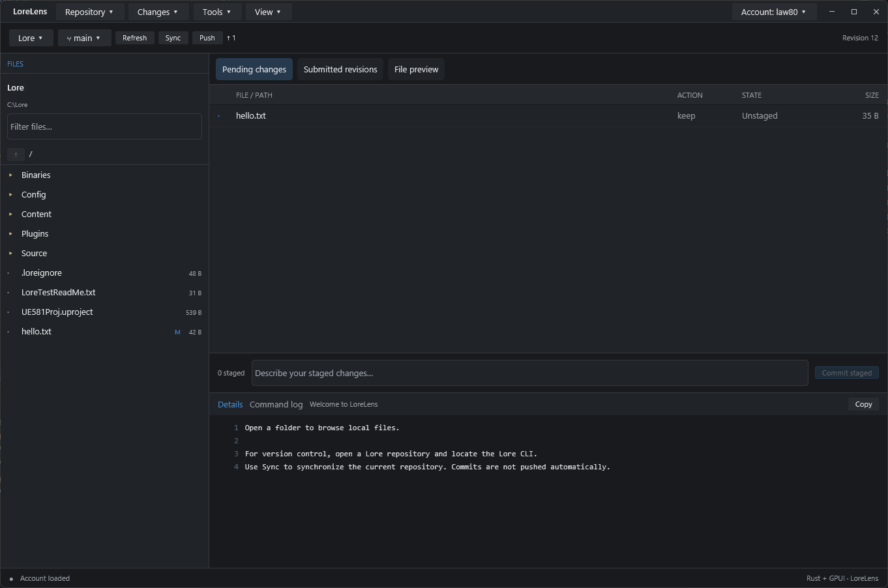Open the View menu
The height and width of the screenshot is (588, 888).
268,12
